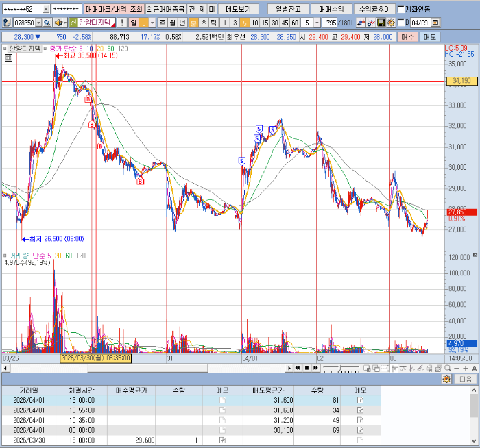Open the data table icon in chart corner
The height and width of the screenshot is (448, 480).
8,58
